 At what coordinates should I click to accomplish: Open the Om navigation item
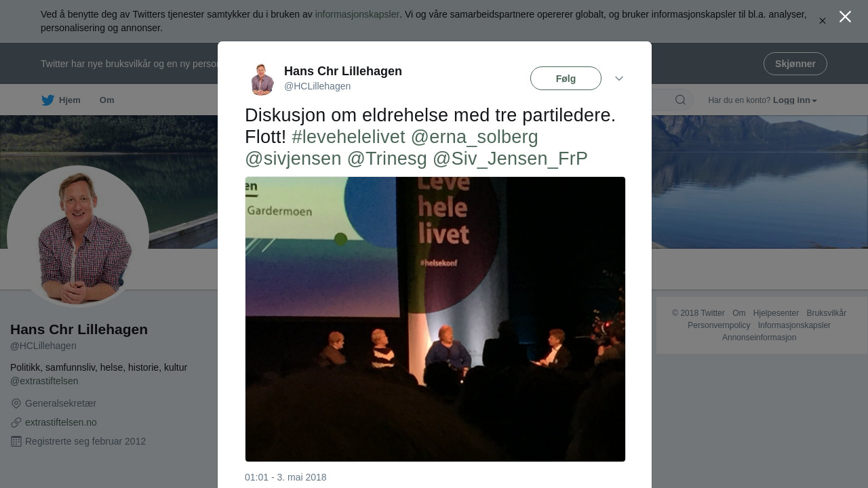107,100
